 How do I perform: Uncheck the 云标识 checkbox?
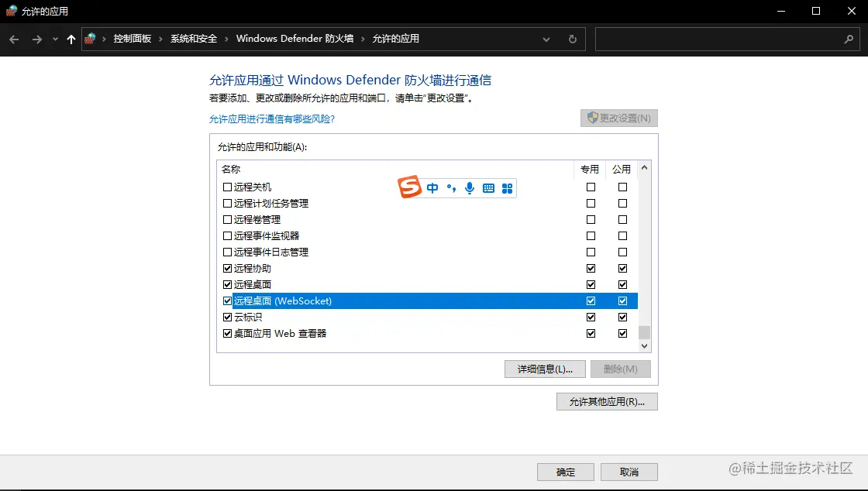(x=227, y=317)
